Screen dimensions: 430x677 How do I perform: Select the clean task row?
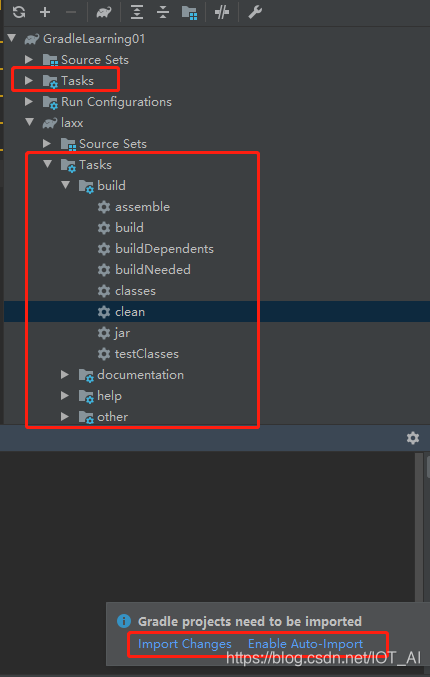(x=217, y=312)
